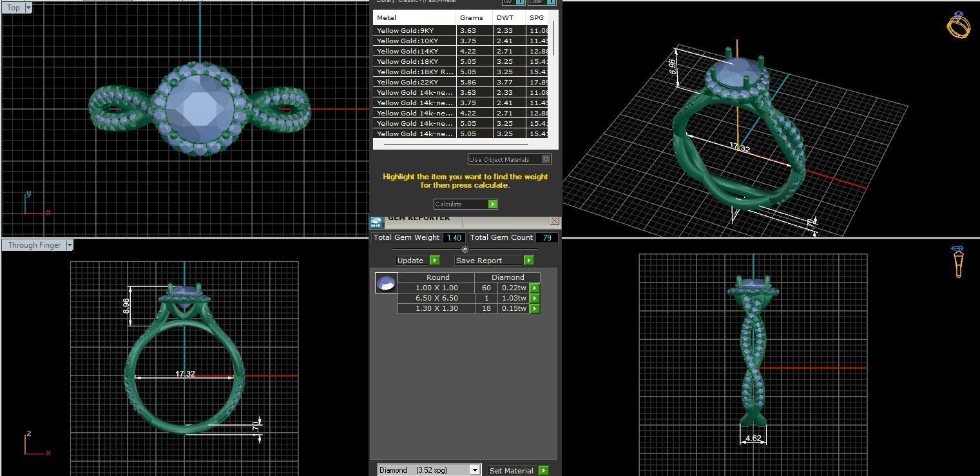
Task: Click the 17.32 dimension in Through Finger viewport
Action: [185, 373]
